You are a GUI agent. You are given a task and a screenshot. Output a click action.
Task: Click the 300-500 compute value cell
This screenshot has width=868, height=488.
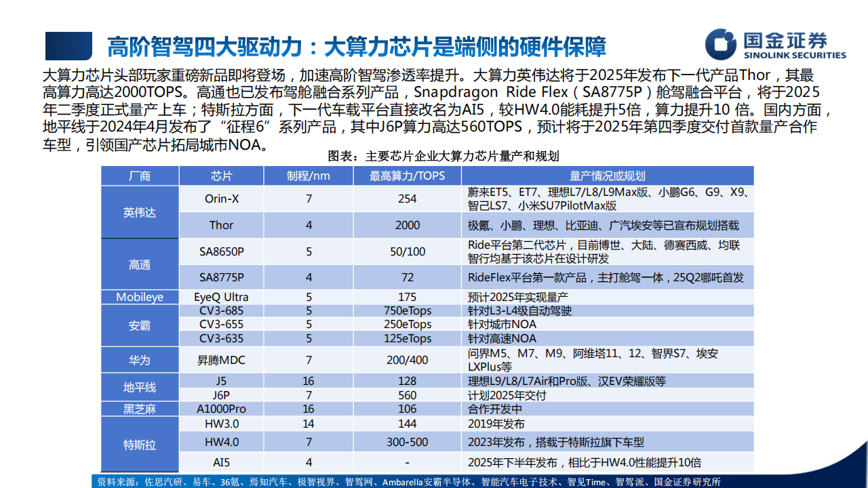point(408,442)
